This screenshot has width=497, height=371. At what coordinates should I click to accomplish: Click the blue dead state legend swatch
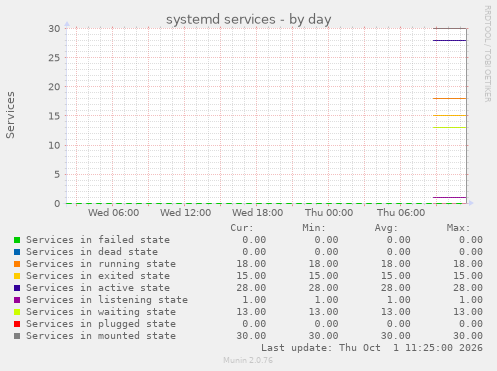(17, 252)
